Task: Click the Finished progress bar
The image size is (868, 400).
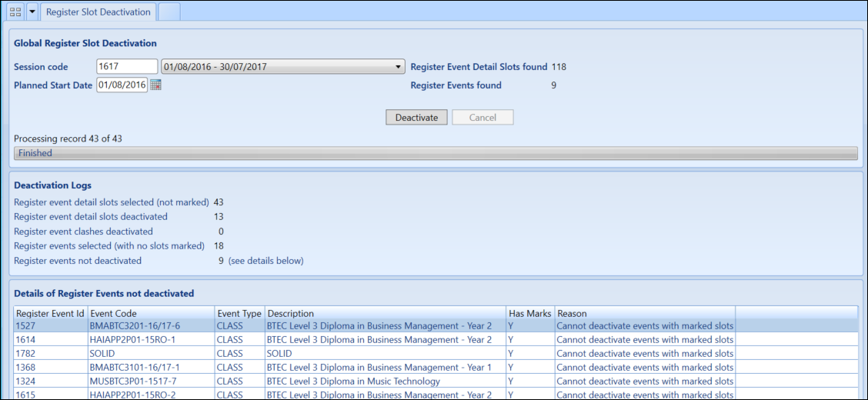Action: tap(436, 153)
